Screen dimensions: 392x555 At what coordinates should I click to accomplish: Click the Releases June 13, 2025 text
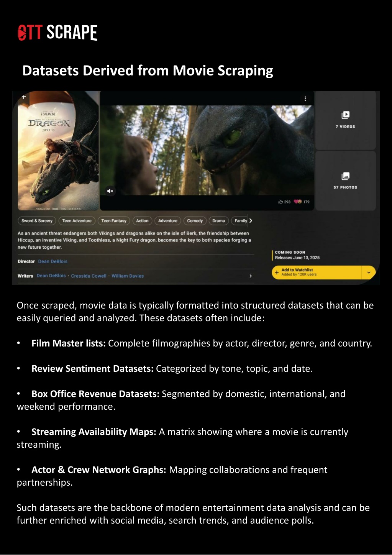[x=297, y=258]
